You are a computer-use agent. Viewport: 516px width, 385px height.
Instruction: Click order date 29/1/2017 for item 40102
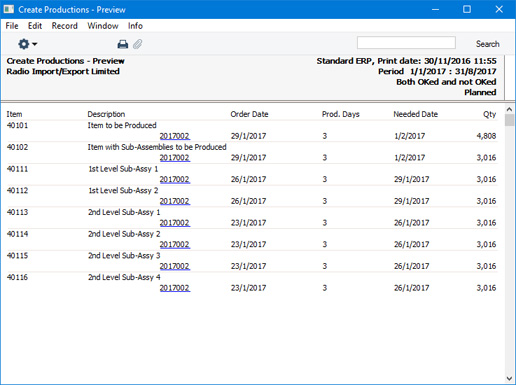(x=248, y=158)
